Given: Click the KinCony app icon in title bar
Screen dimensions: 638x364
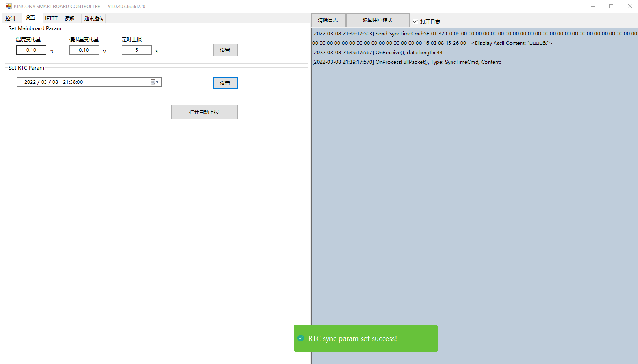Looking at the screenshot, I should (8, 6).
